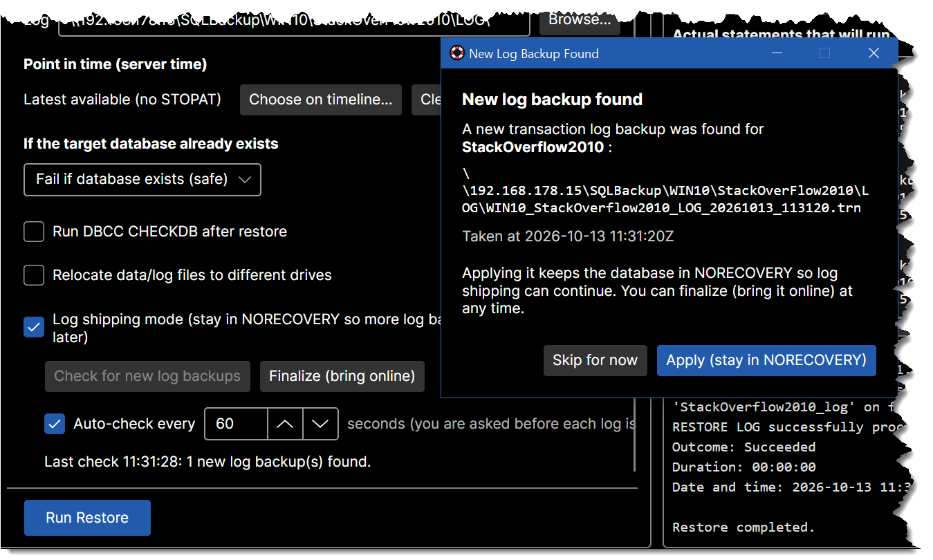This screenshot has height=560, width=933.
Task: Click the .trn backup file path in dialog
Action: tap(665, 190)
